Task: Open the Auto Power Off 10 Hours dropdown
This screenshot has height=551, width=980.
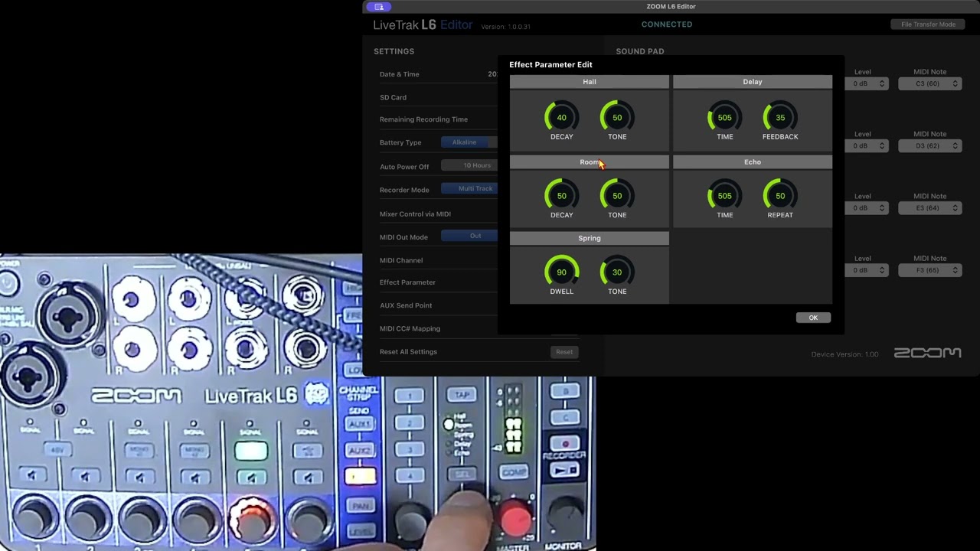Action: coord(469,166)
